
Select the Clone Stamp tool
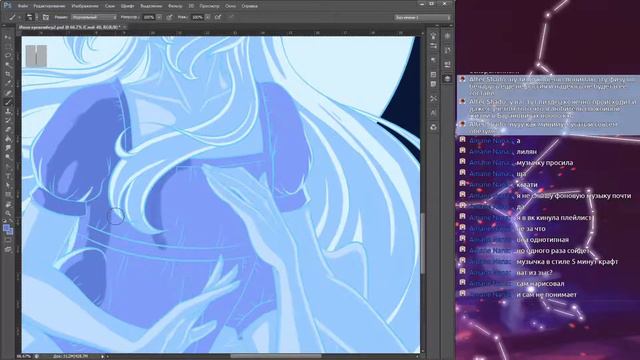pos(8,111)
